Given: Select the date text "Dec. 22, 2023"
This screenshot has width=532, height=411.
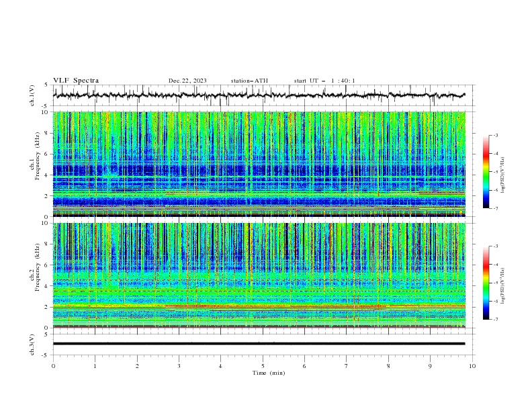Looking at the screenshot, I should (x=187, y=81).
